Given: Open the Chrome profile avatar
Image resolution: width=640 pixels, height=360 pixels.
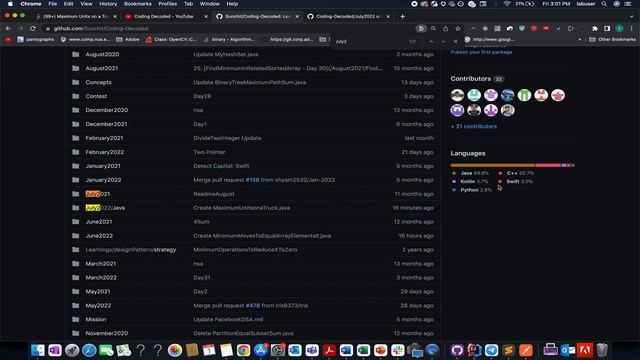Looking at the screenshot, I should point(619,29).
